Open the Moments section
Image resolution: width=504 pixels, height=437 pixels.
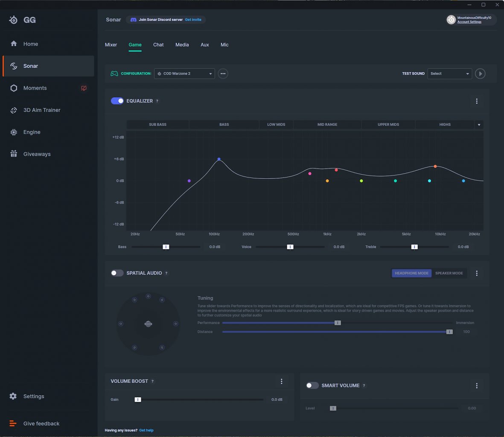pos(48,88)
